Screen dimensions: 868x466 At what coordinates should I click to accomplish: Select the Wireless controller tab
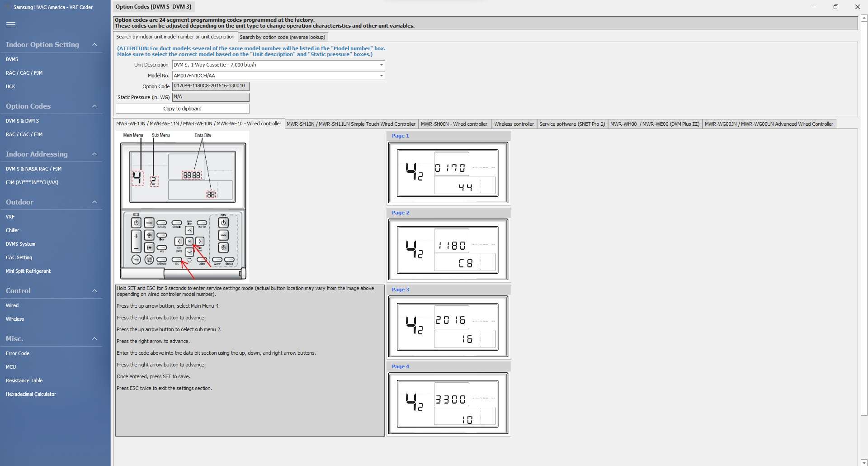[x=514, y=124]
